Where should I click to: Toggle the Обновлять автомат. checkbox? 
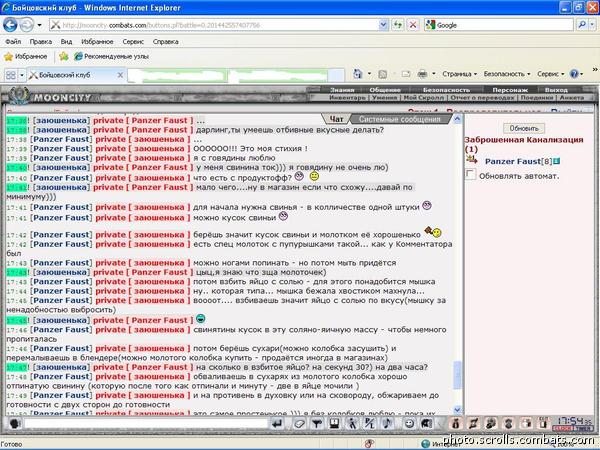470,174
